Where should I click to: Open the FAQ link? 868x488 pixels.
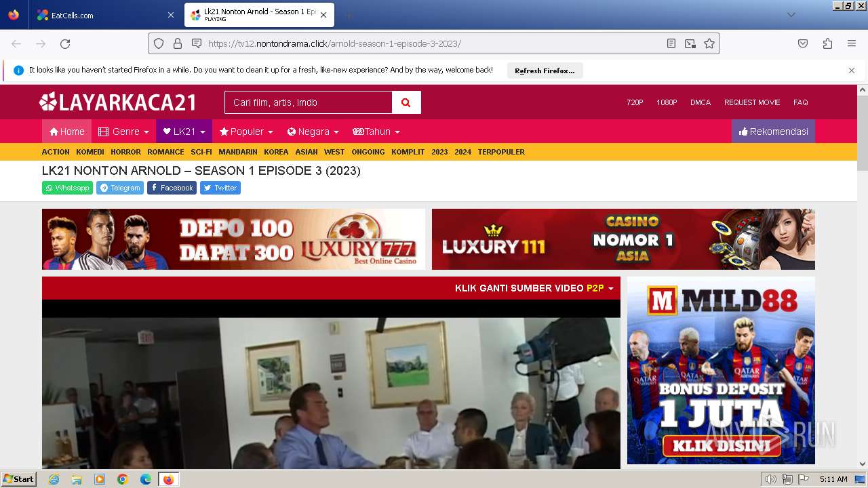coord(801,102)
